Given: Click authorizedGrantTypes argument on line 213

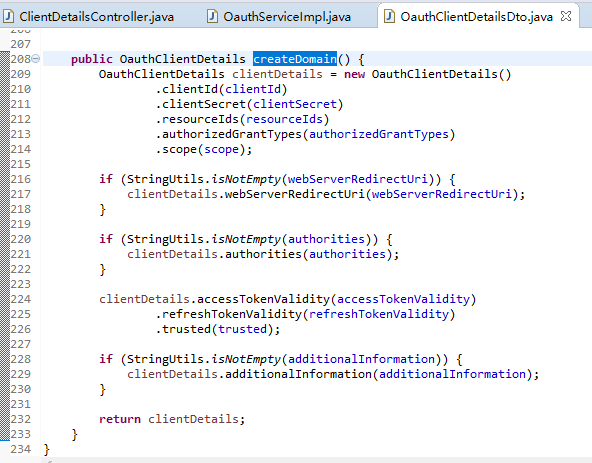Looking at the screenshot, I should (x=379, y=134).
